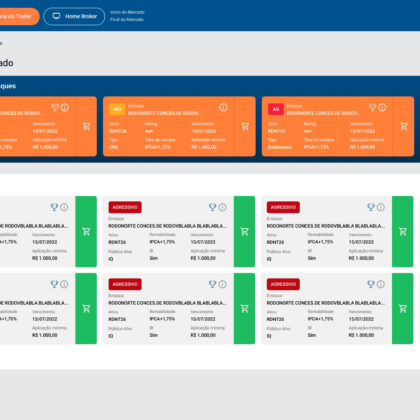Click AGRESSIVO badge on first-row middle card
This screenshot has width=420, height=420.
(x=125, y=207)
